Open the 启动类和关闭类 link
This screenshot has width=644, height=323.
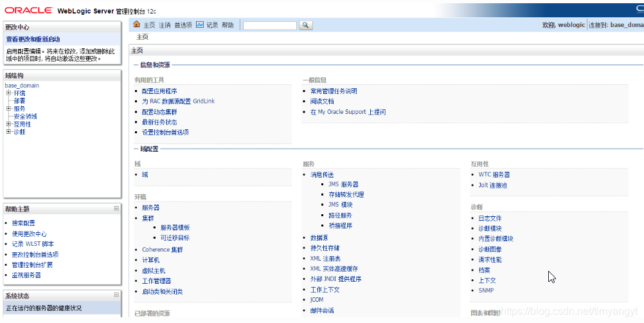[162, 291]
